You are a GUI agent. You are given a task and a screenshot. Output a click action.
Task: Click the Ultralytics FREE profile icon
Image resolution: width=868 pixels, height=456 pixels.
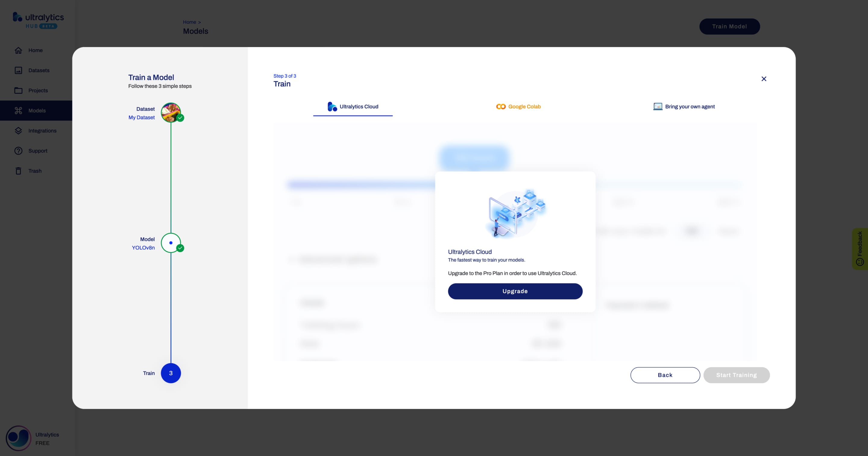pos(18,438)
